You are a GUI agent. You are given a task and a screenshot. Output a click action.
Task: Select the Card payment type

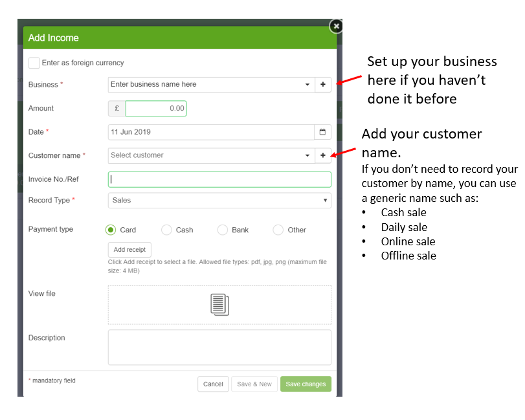coord(111,230)
